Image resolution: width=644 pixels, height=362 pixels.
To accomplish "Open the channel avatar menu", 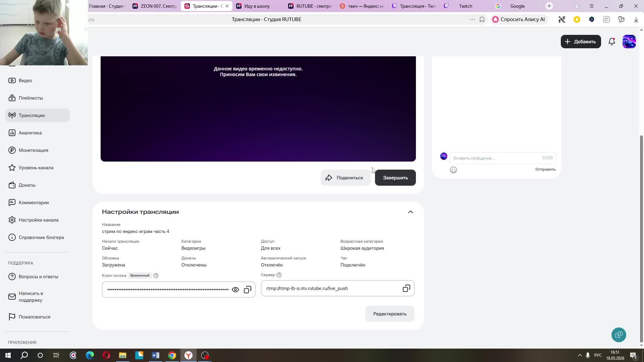I will pos(629,42).
